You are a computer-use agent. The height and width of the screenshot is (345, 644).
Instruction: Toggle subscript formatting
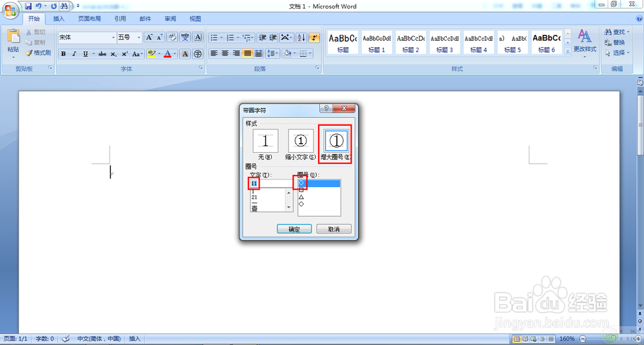113,54
